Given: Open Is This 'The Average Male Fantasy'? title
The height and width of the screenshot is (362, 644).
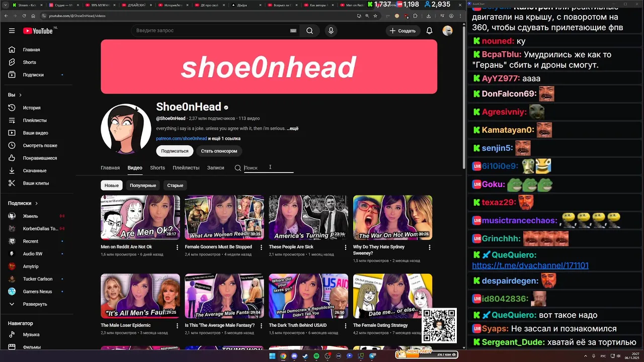Looking at the screenshot, I should 220,325.
